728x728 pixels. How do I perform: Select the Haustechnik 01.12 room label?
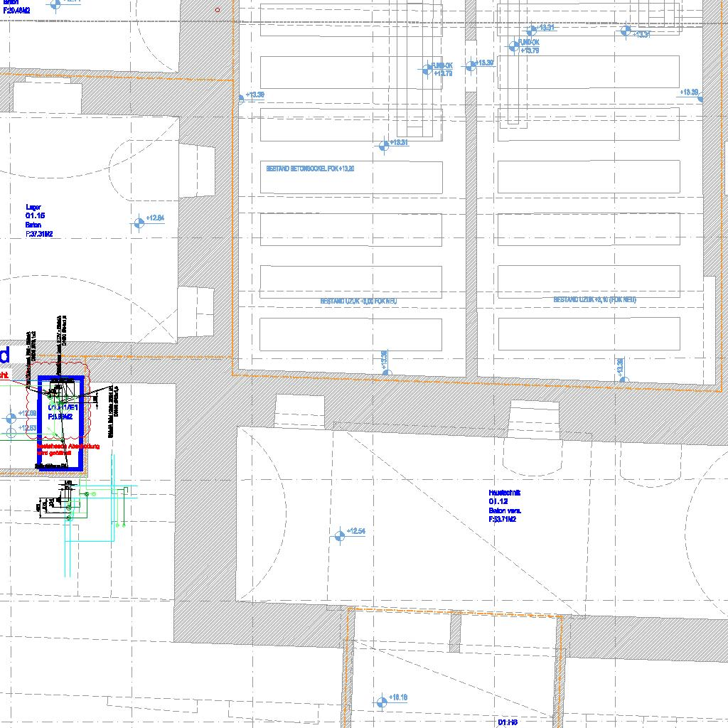pyautogui.click(x=503, y=505)
